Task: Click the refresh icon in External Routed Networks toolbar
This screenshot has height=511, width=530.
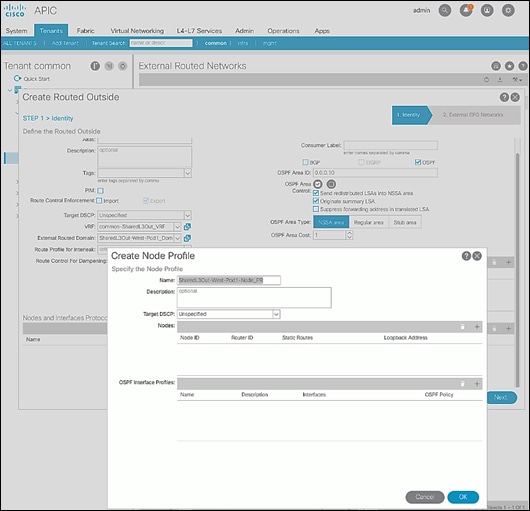Action: click(x=486, y=80)
